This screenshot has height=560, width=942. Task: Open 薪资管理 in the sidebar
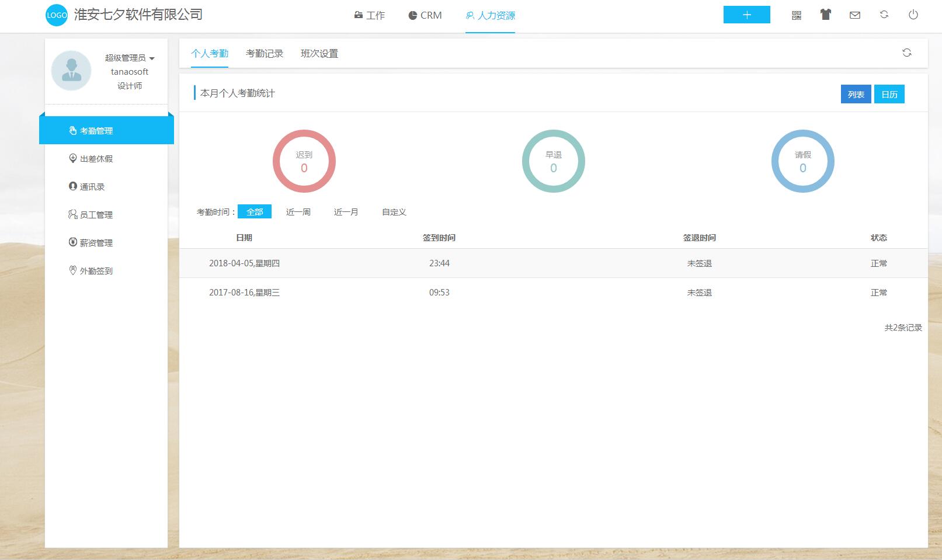[96, 243]
